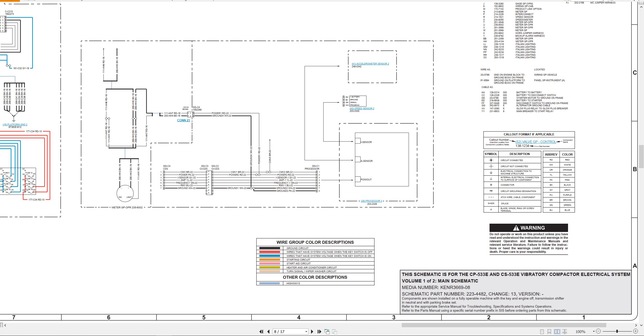This screenshot has height=336, width=644.
Task: Click the GG-C1 Processor connector label
Action: point(312,167)
